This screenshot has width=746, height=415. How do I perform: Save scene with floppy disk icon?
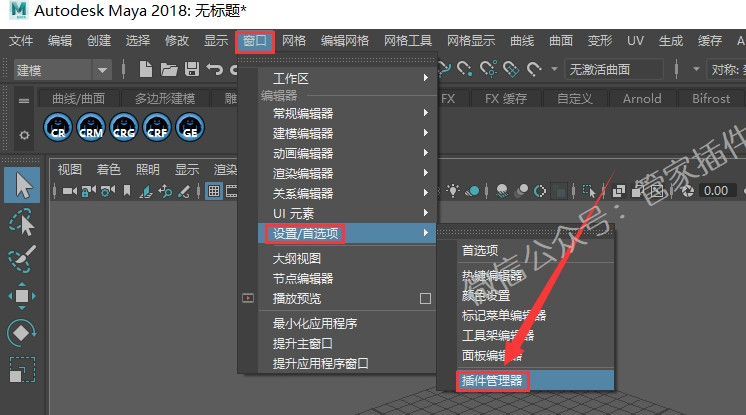point(192,69)
